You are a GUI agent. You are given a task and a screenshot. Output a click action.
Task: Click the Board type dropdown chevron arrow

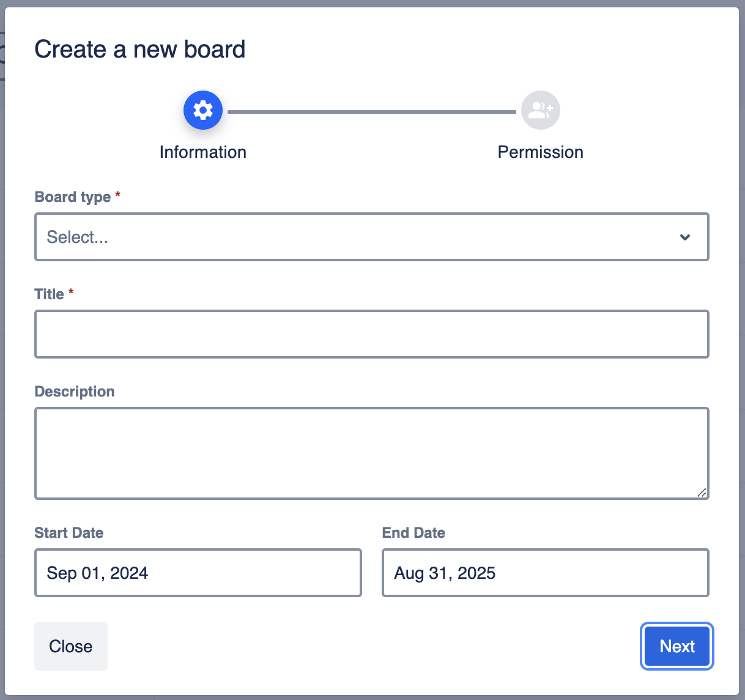point(685,237)
